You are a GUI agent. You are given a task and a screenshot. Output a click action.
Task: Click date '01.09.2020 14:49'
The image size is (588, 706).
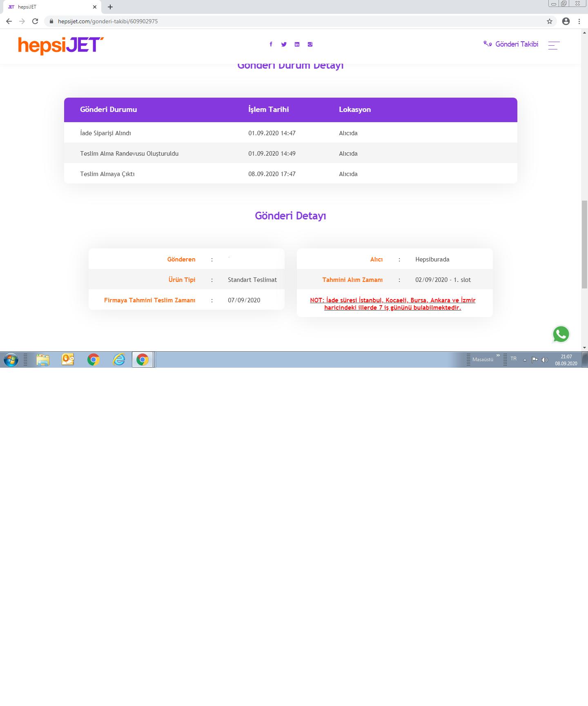[272, 154]
